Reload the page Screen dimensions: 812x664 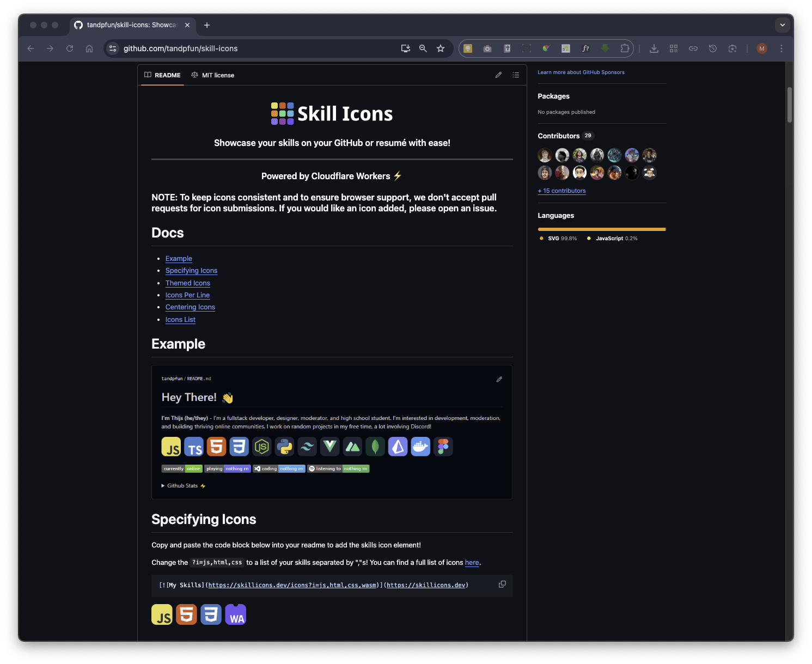click(70, 48)
